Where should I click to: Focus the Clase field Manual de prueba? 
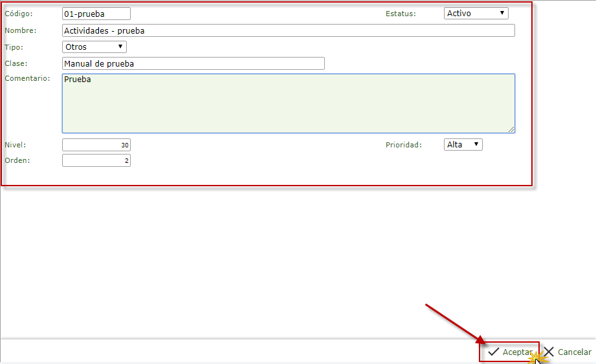[x=193, y=63]
